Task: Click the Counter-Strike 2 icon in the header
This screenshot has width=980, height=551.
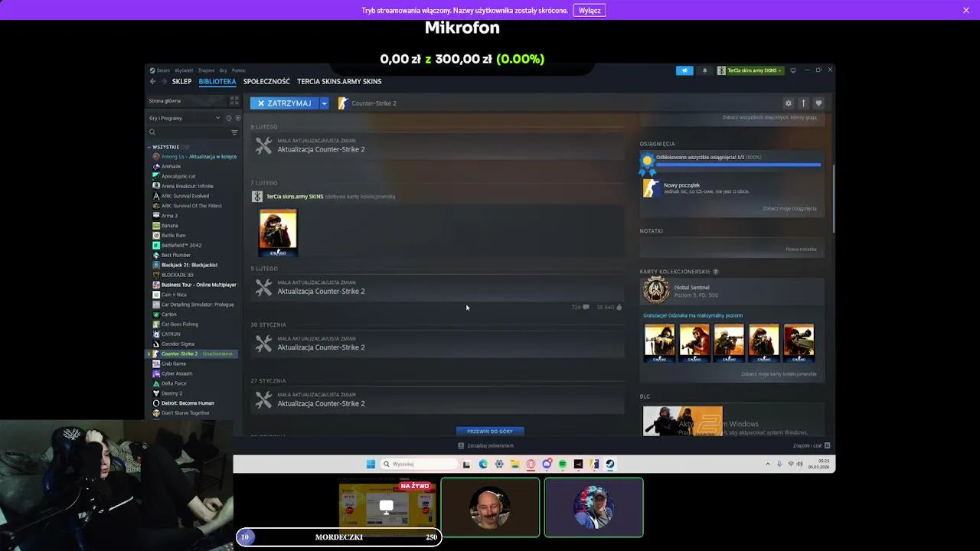Action: tap(343, 103)
